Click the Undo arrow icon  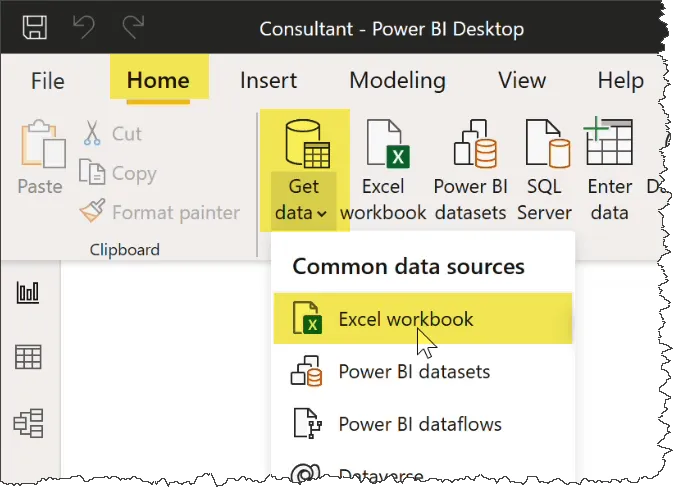tap(84, 27)
